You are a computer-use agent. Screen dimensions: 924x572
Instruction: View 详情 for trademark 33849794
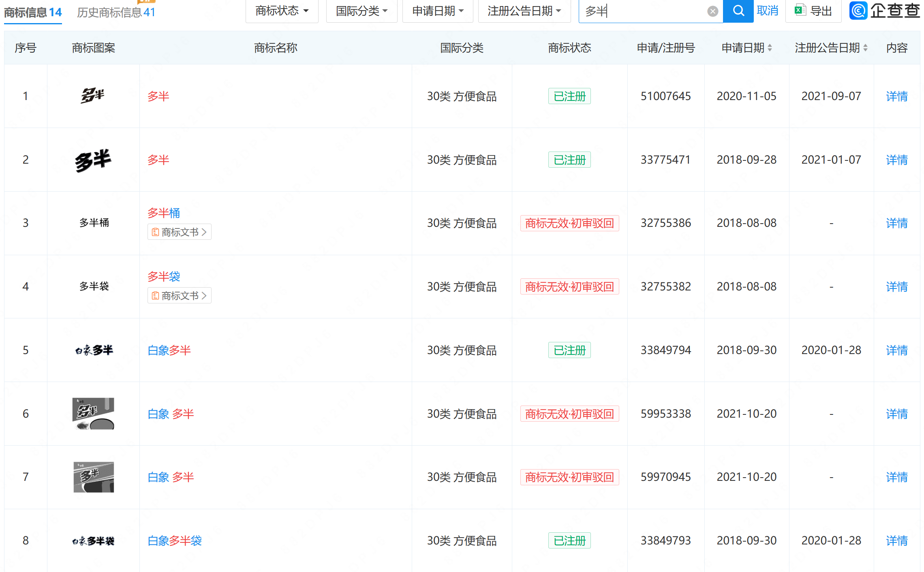[897, 350]
